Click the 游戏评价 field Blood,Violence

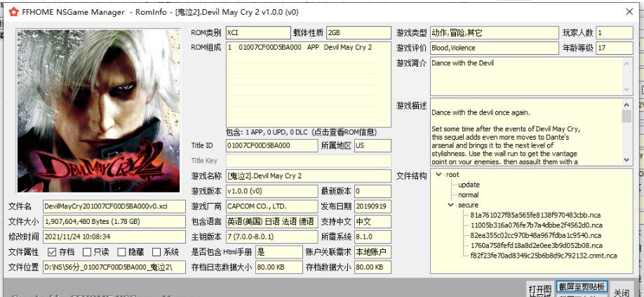(495, 48)
